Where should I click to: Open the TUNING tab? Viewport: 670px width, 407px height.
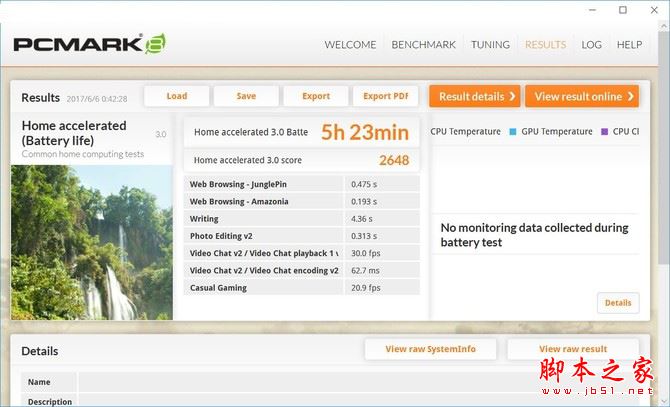(490, 45)
